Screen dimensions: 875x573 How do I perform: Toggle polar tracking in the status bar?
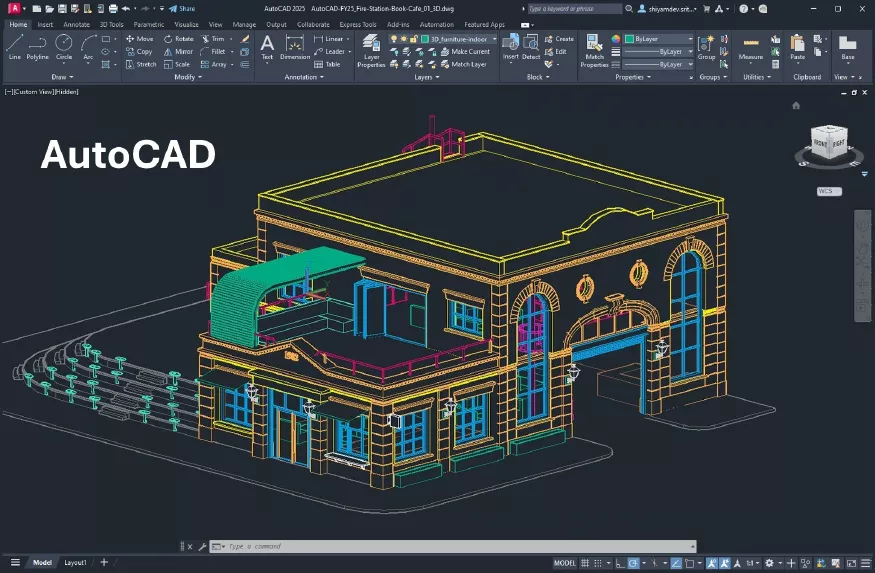(634, 563)
